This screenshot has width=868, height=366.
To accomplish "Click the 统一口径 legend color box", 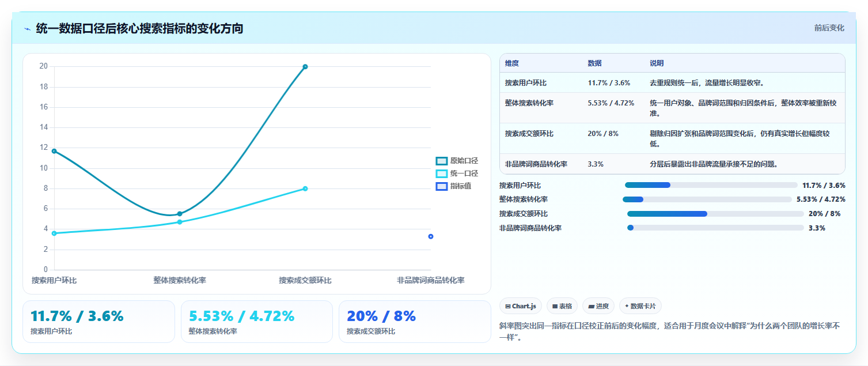I will [442, 173].
